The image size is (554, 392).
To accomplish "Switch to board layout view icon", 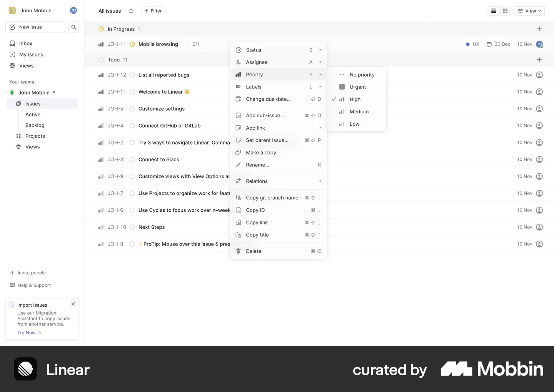I will click(505, 11).
